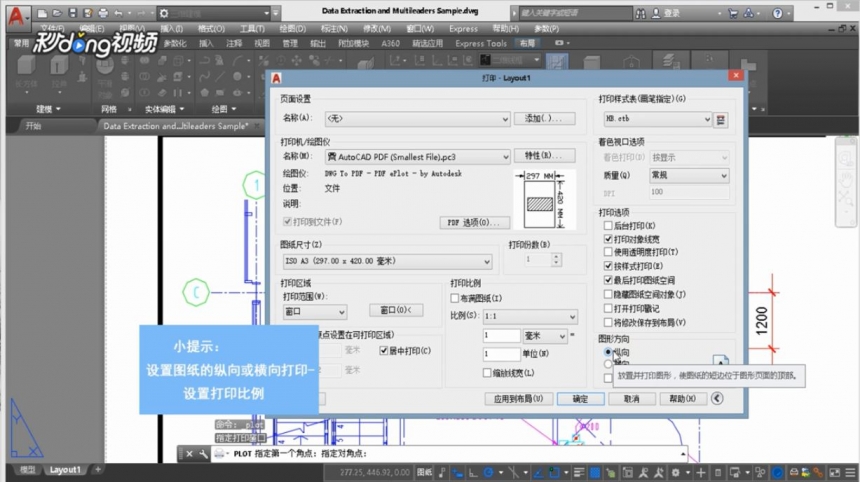This screenshot has height=482, width=860.
Task: Toggle the Clean Screen icon in status bar
Action: point(834,472)
